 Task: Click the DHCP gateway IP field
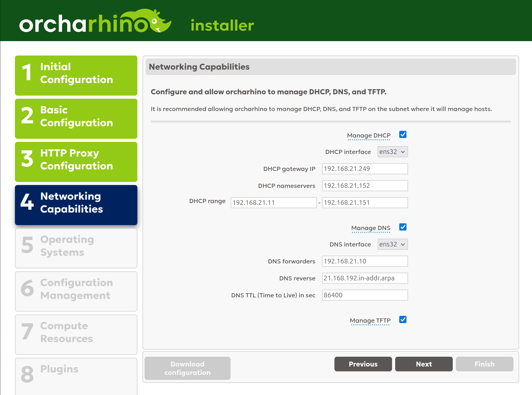pyautogui.click(x=365, y=169)
